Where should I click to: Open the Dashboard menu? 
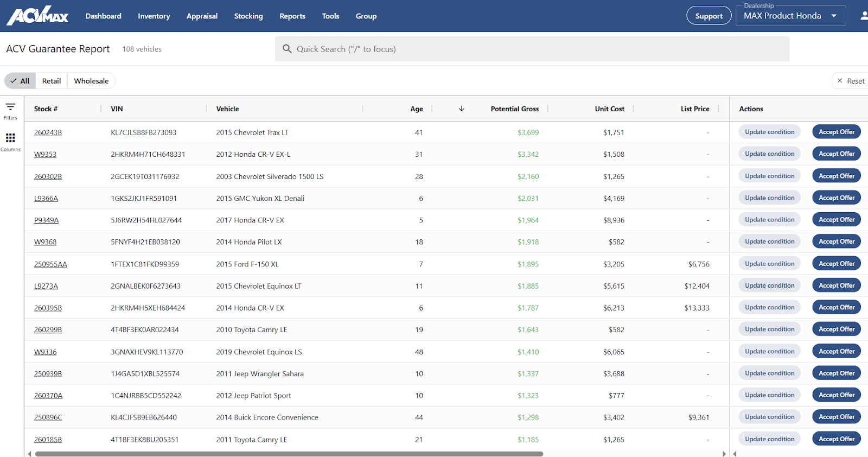(x=103, y=16)
